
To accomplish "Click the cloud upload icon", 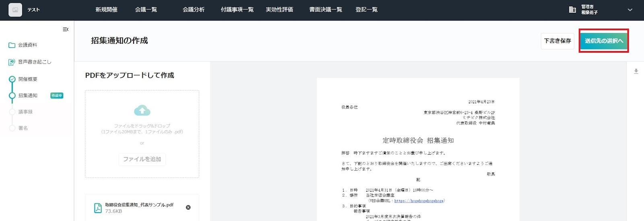I will coord(142,110).
